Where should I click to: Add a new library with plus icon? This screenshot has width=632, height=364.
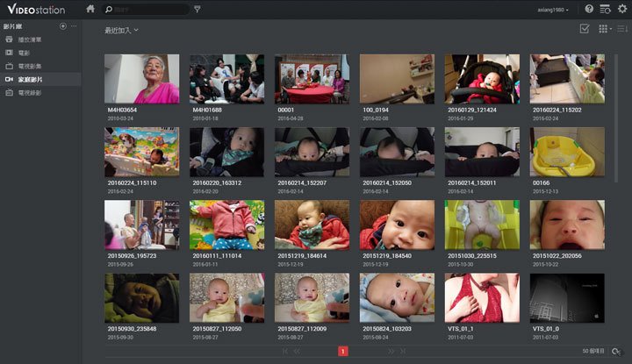click(x=63, y=27)
